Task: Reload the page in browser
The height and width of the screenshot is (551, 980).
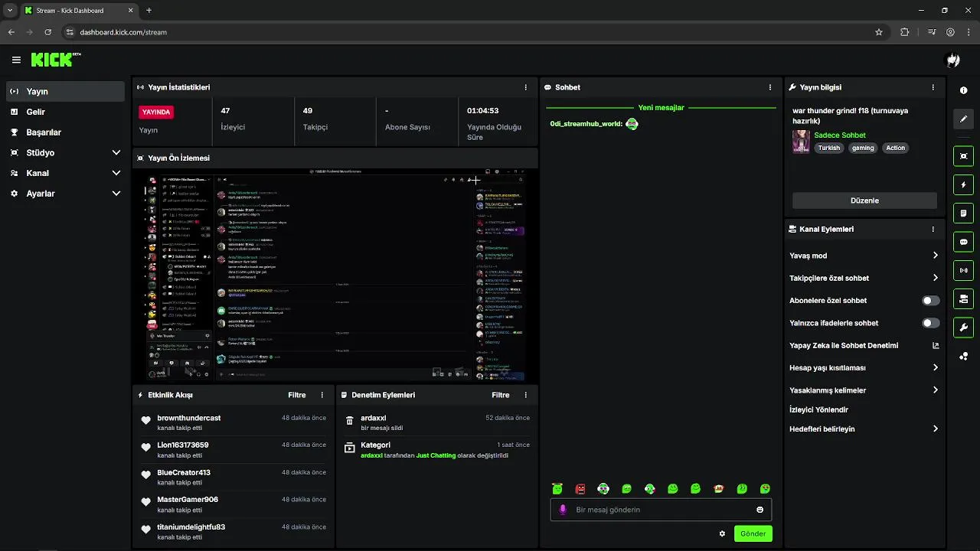Action: point(48,32)
